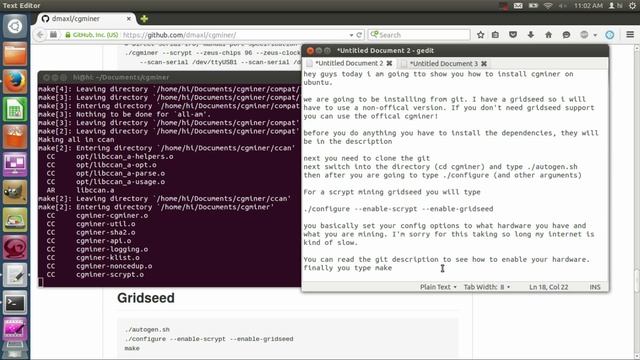Screen dimensions: 640x360
Task: Switch to Untitled Document 3 tab
Action: pos(443,63)
